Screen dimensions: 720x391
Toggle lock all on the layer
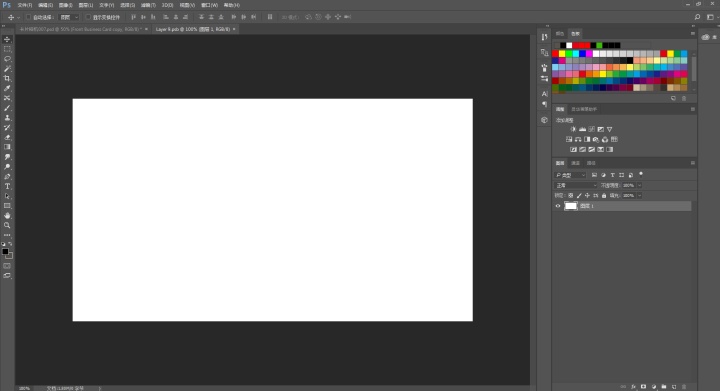pos(604,196)
